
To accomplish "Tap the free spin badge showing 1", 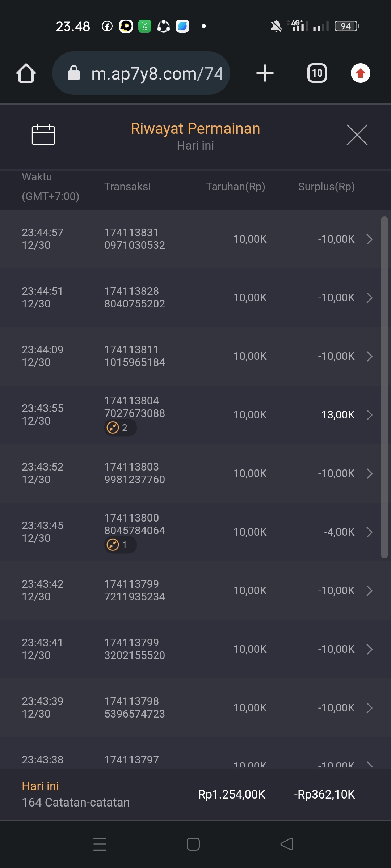I will [x=120, y=545].
